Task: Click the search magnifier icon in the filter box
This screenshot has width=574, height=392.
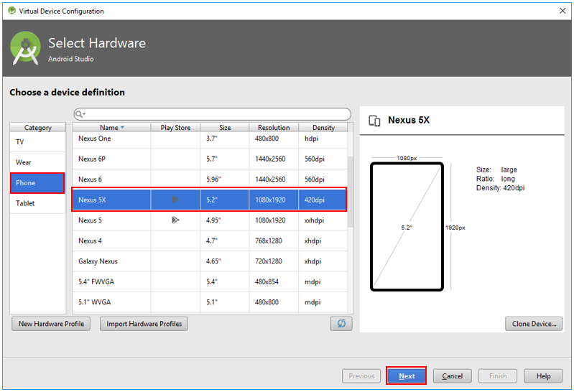Action: pos(80,114)
